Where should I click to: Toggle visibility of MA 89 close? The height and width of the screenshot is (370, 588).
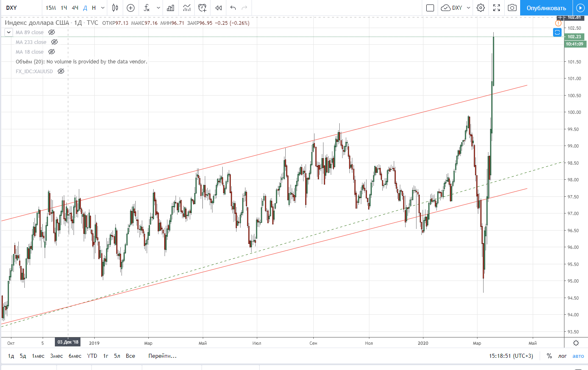[x=52, y=32]
